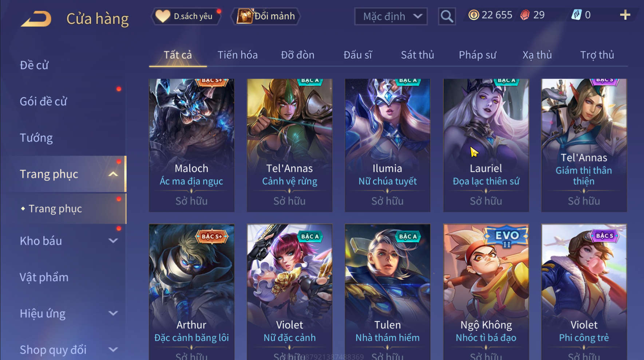Open Gói đề cử in sidebar

coord(43,101)
